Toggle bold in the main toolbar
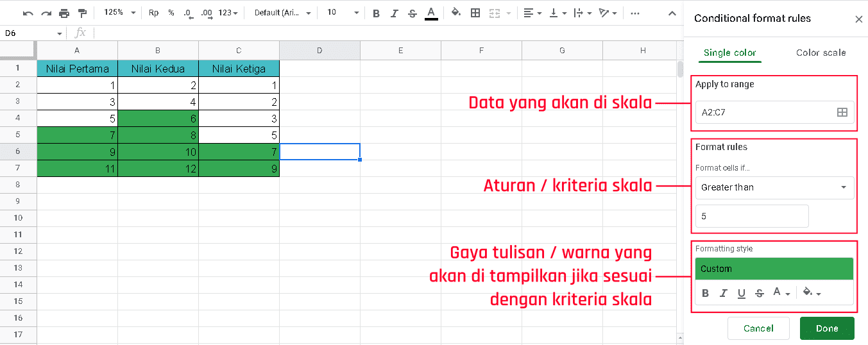 click(376, 13)
